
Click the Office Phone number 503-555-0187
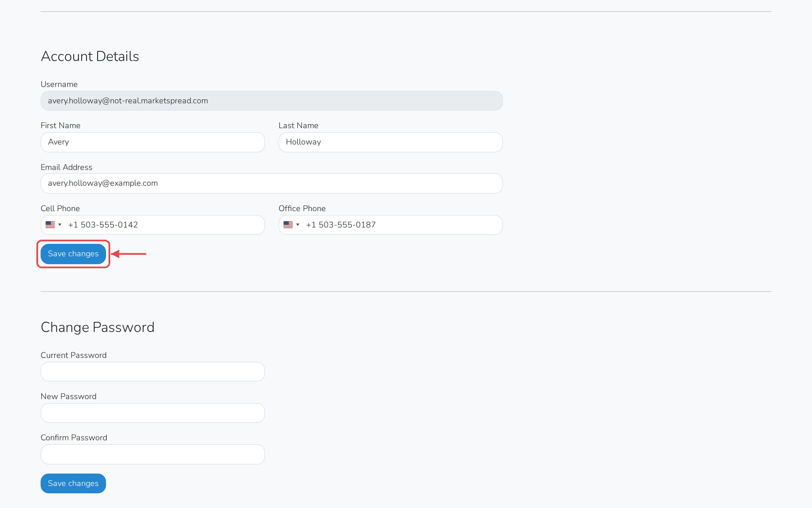[x=341, y=225]
